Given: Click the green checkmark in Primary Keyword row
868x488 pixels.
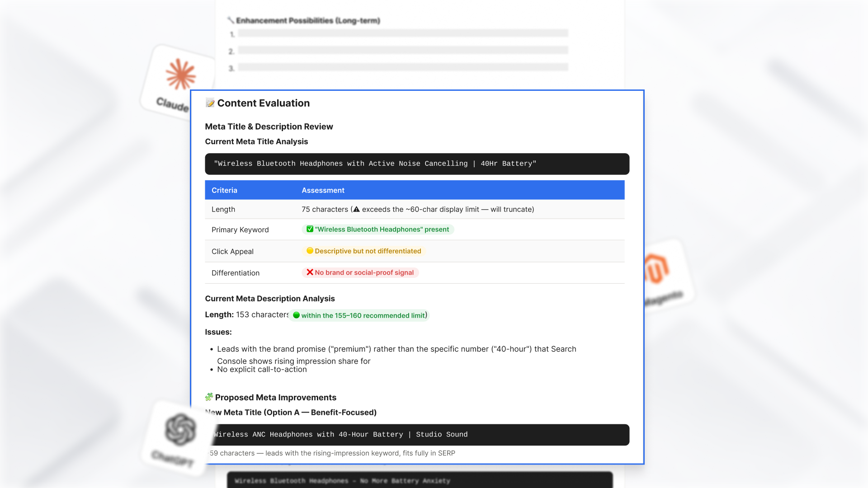Looking at the screenshot, I should 310,229.
